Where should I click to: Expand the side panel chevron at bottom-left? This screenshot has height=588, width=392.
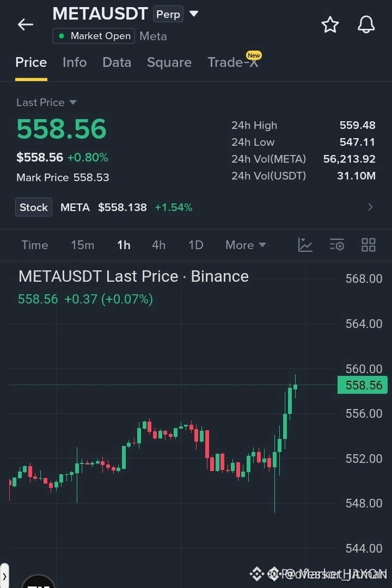(4, 575)
